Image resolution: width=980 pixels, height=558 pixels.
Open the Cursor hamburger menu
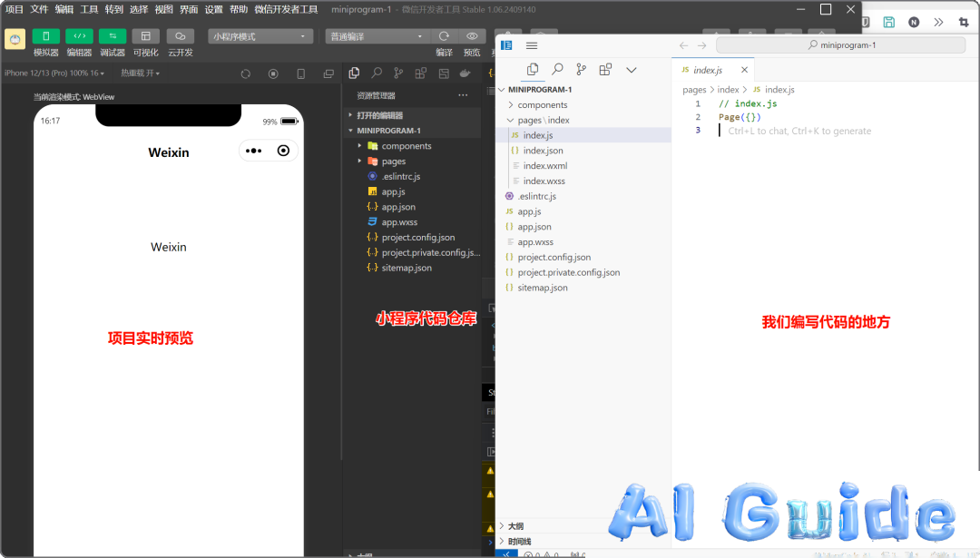tap(532, 45)
